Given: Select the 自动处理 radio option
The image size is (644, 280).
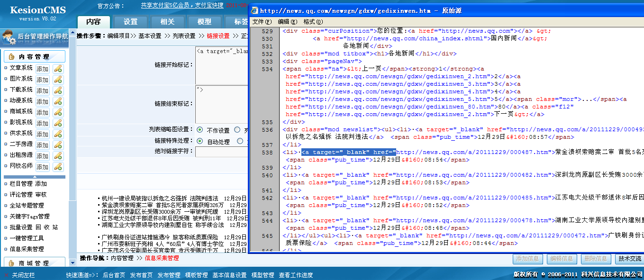Looking at the screenshot, I should (x=200, y=141).
